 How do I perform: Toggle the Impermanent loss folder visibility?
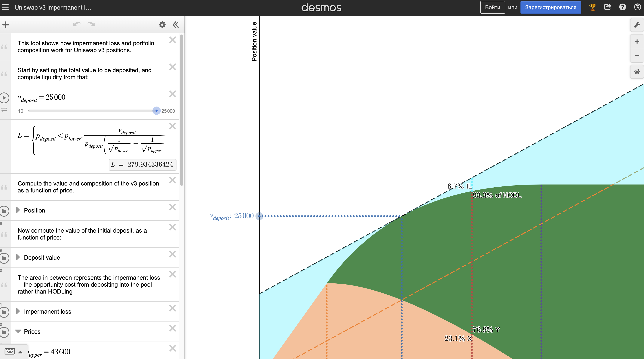click(4, 312)
